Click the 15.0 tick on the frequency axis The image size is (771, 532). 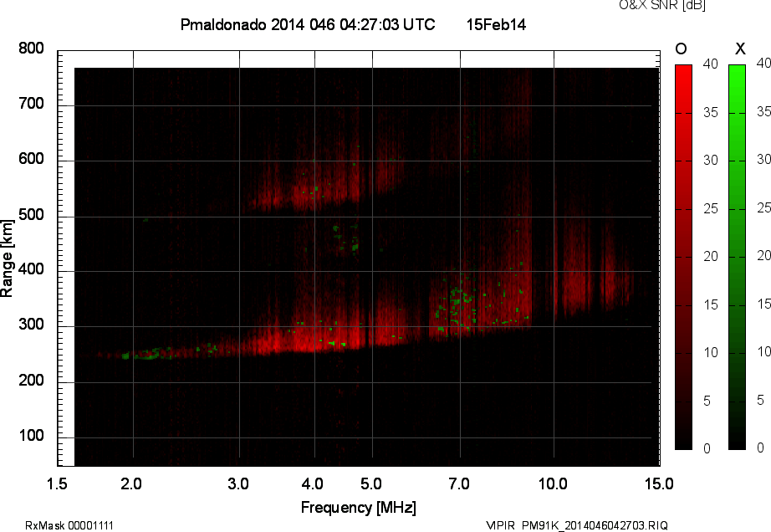coord(659,483)
